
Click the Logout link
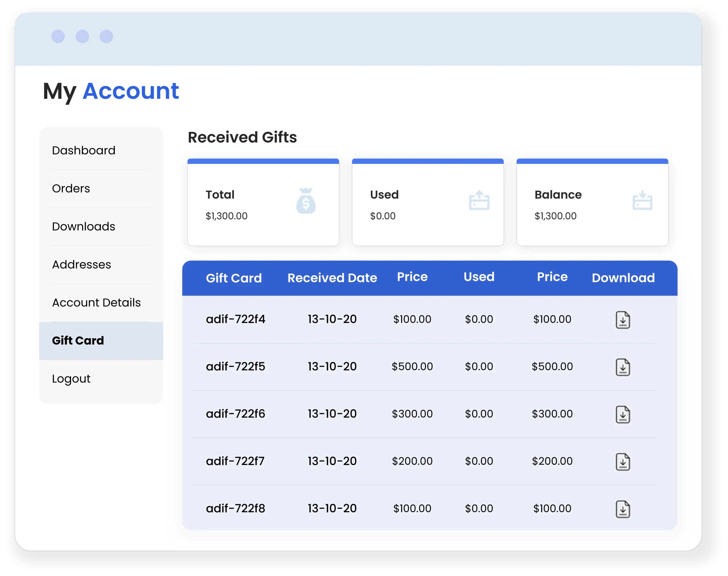point(71,379)
